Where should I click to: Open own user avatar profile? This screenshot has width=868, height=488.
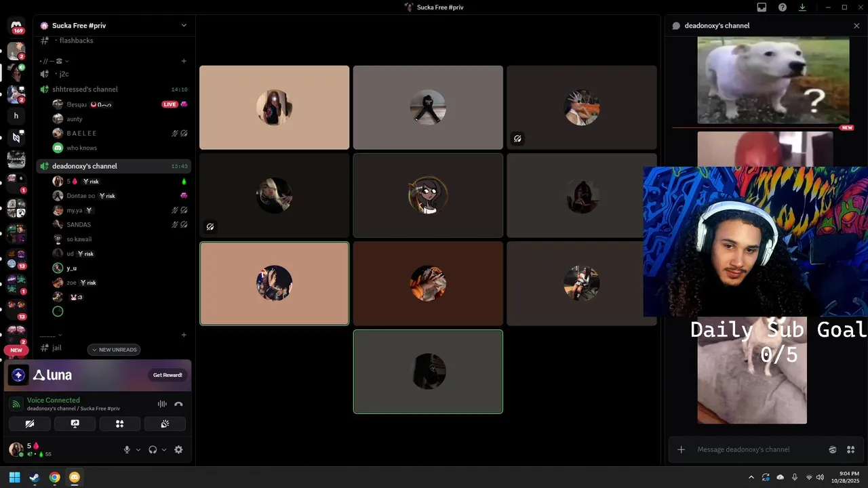[16, 449]
